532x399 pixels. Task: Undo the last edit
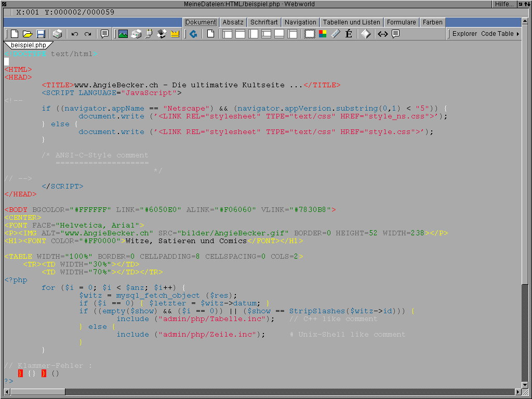(x=75, y=34)
